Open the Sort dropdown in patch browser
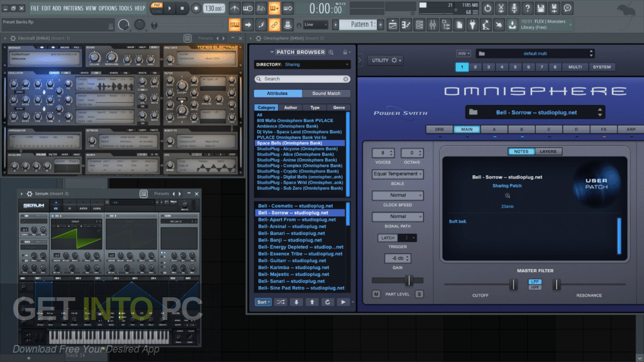The image size is (644, 362). [x=265, y=302]
